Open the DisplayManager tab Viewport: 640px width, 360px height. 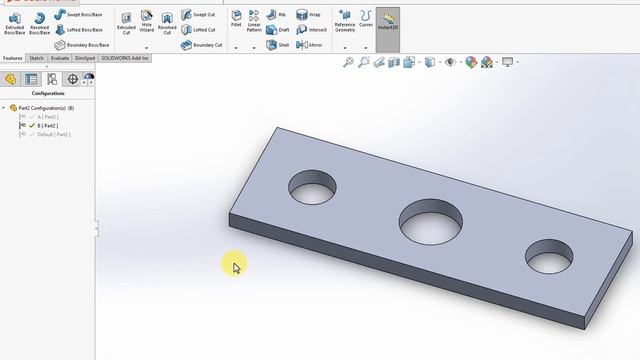click(89, 79)
